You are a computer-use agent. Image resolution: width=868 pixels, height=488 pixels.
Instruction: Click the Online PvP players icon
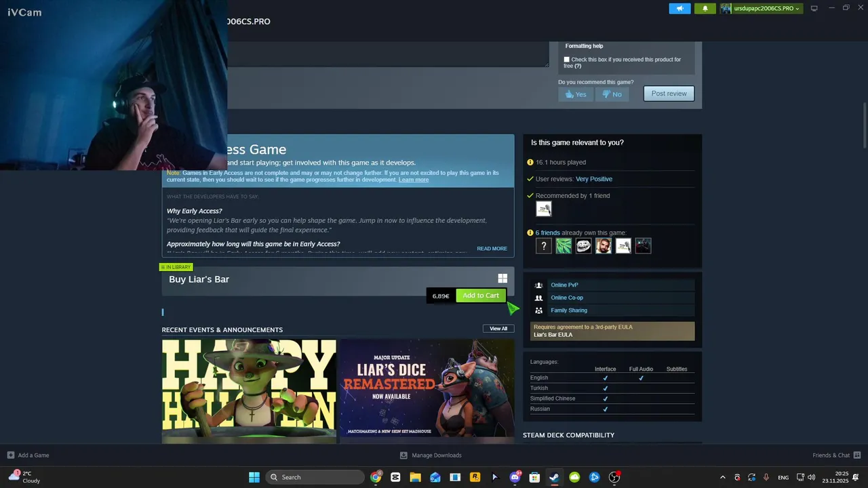[538, 285]
